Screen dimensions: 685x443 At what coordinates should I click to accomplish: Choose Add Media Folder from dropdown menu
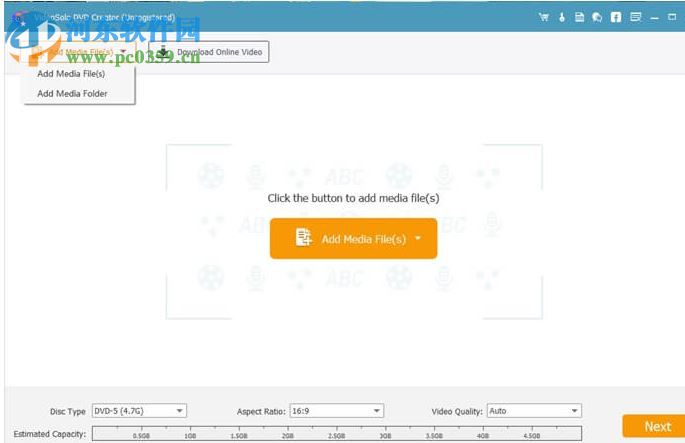click(72, 93)
